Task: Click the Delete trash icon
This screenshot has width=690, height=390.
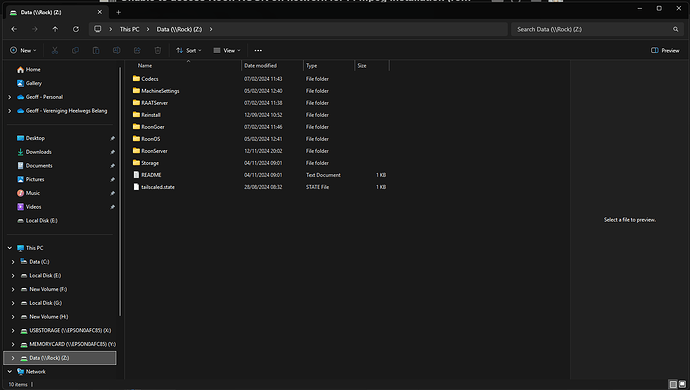Action: [x=158, y=51]
